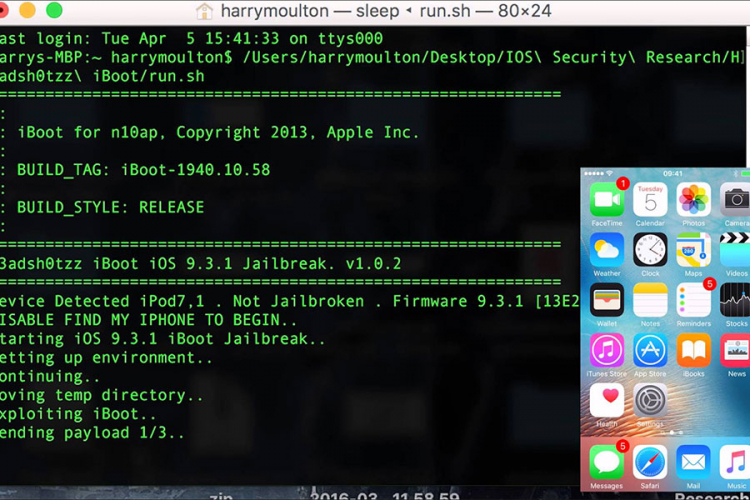Image resolution: width=750 pixels, height=500 pixels.
Task: Open the Health app
Action: point(607,400)
